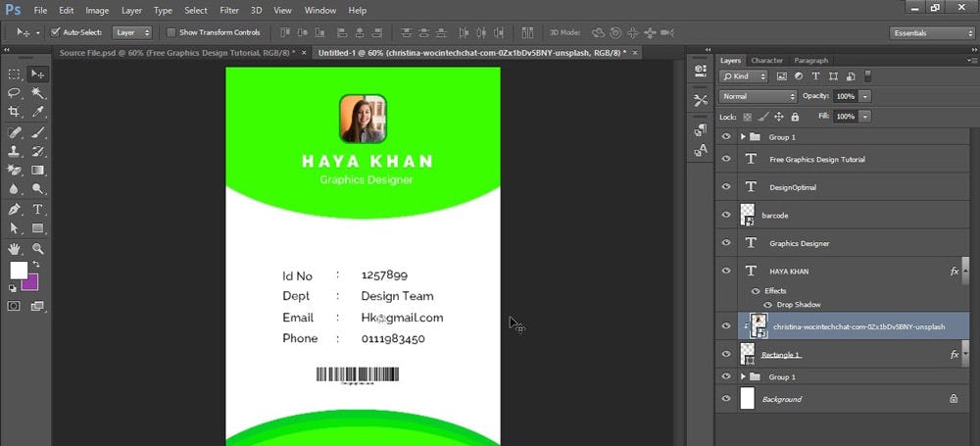
Task: Filter layers by type layers icon
Action: click(x=817, y=75)
